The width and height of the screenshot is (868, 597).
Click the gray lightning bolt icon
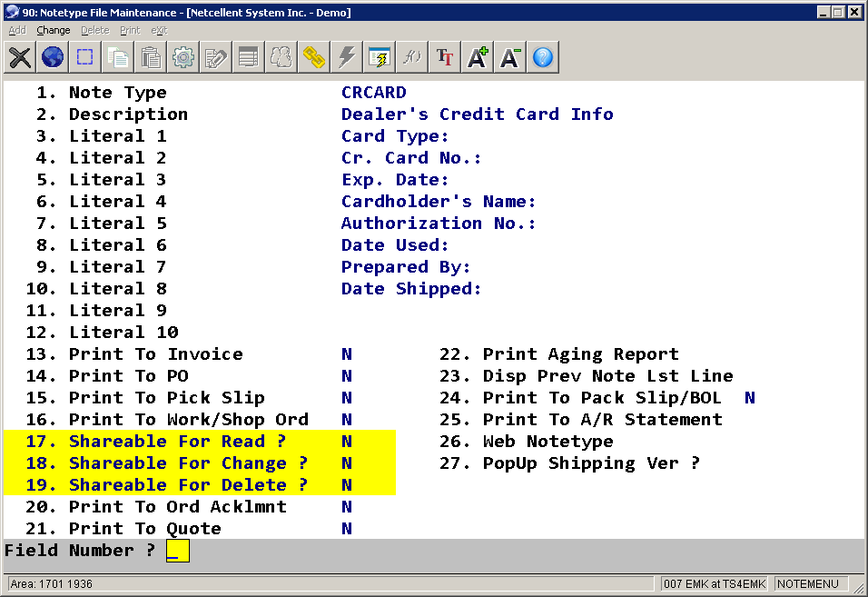[x=346, y=58]
